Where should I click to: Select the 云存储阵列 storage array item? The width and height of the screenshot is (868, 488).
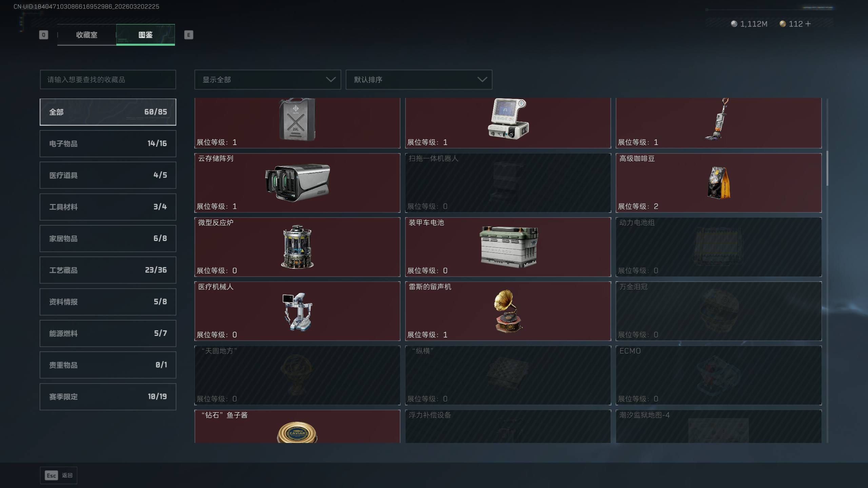[297, 183]
